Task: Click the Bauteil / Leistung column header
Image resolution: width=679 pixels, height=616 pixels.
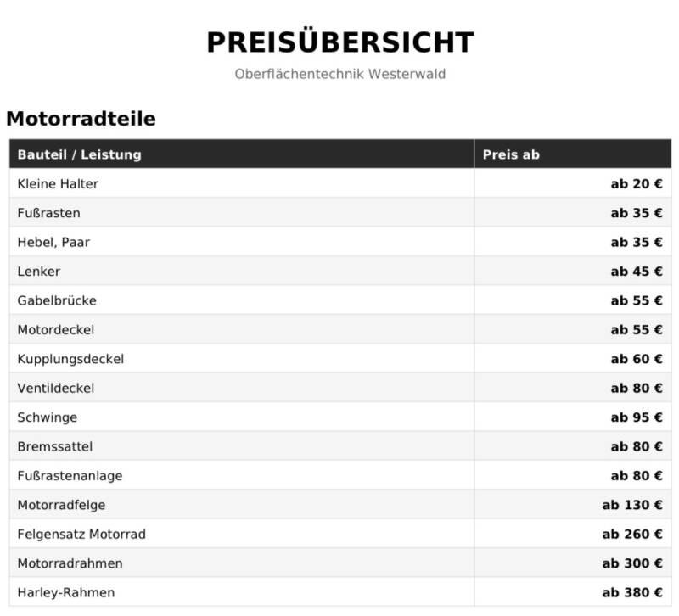Action: coord(79,154)
